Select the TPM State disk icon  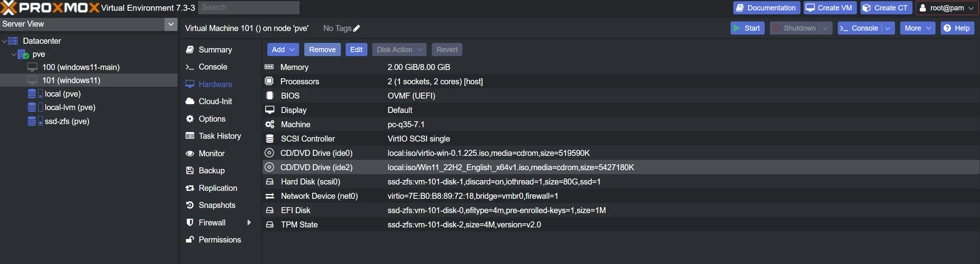point(270,225)
